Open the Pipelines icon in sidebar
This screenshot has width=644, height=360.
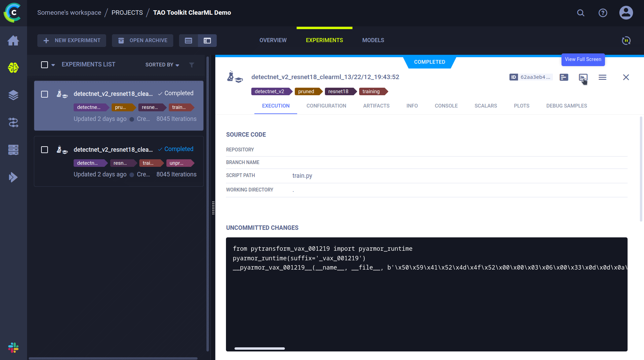(13, 122)
